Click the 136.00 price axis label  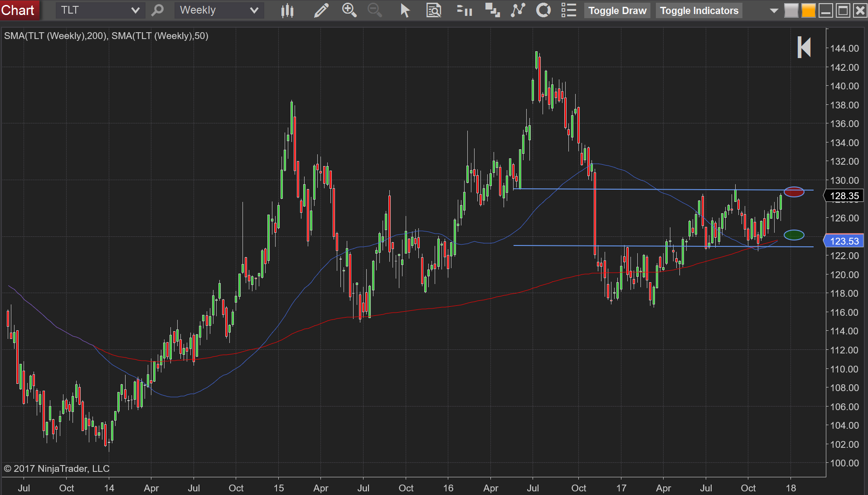tap(844, 124)
